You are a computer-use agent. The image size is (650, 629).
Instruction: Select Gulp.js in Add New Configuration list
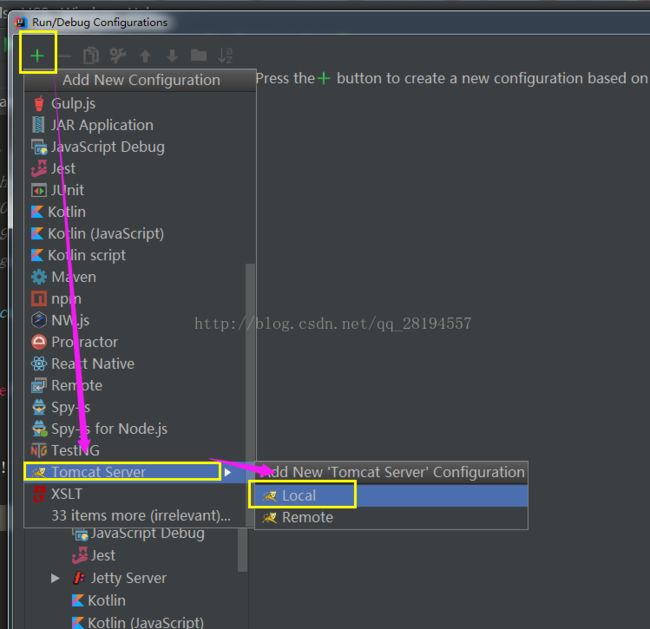tap(140, 103)
